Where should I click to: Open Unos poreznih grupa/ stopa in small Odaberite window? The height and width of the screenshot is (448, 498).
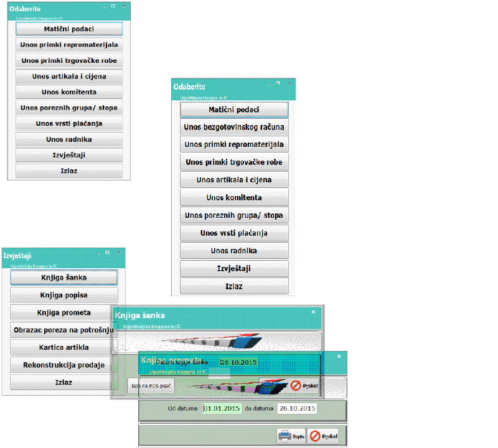click(69, 108)
